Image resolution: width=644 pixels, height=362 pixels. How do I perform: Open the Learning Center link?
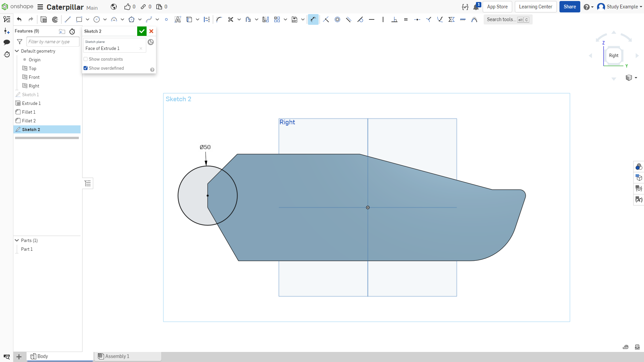coord(536,7)
